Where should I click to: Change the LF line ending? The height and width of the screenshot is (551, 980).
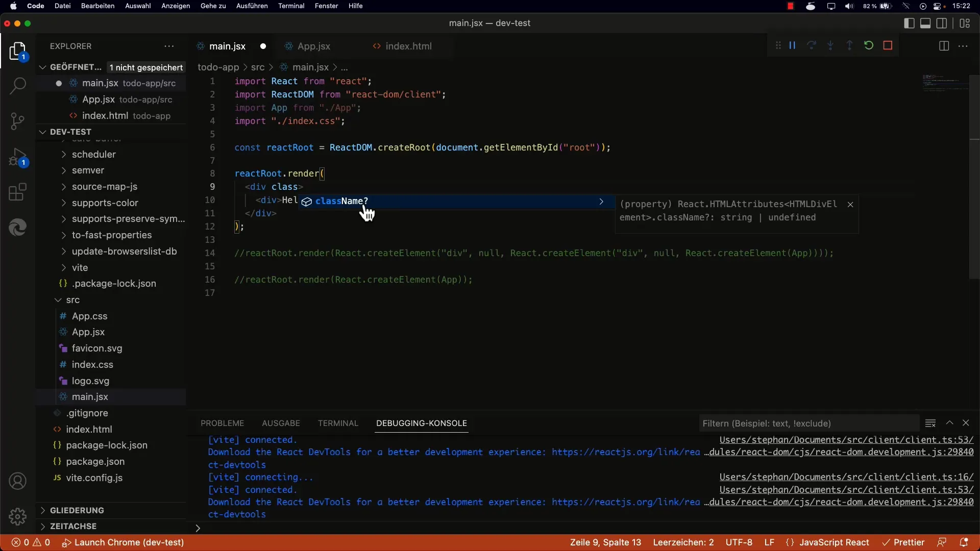(x=769, y=542)
